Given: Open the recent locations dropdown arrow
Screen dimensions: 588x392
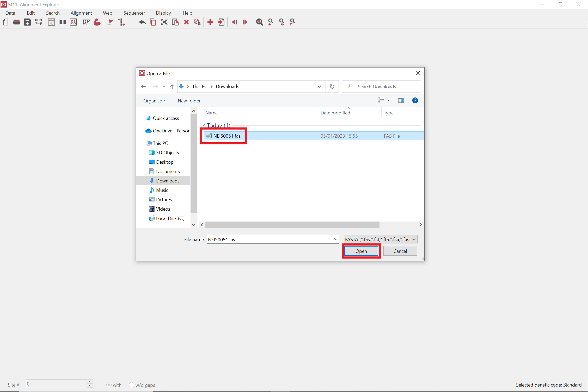Looking at the screenshot, I should pyautogui.click(x=164, y=87).
